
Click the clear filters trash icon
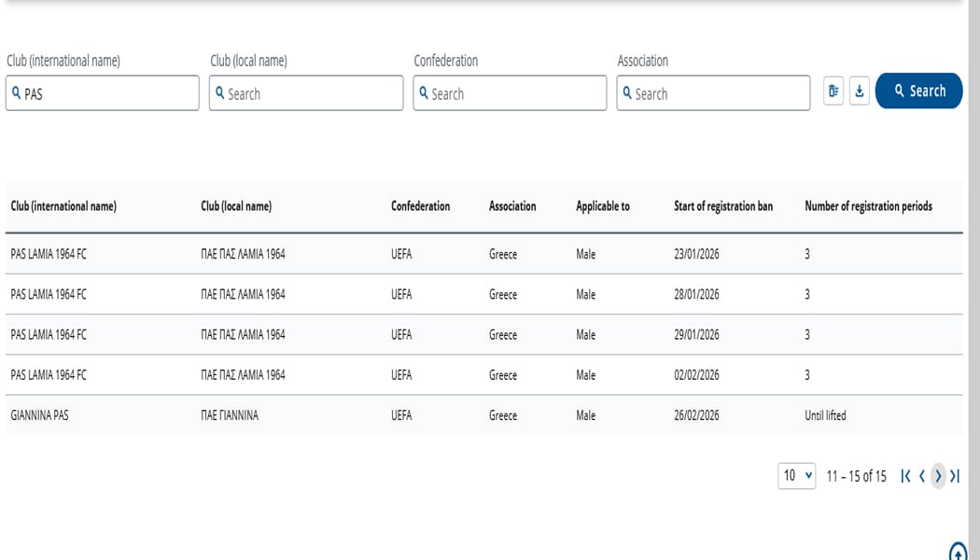[x=833, y=91]
